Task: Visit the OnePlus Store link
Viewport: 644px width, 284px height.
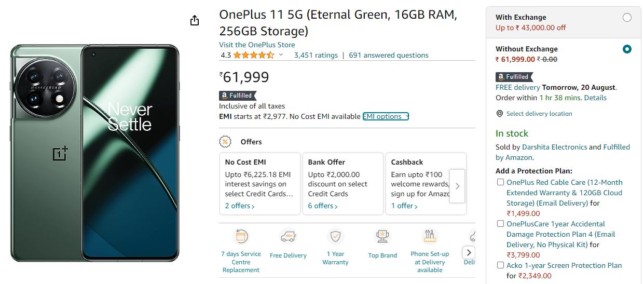Action: pos(257,45)
